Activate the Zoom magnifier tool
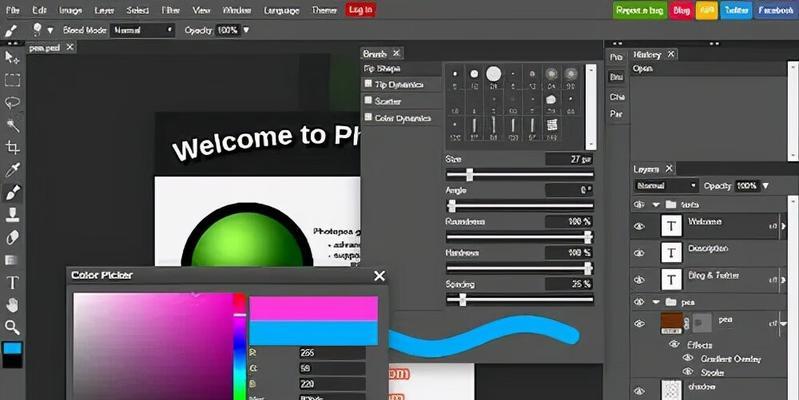The height and width of the screenshot is (400, 799). tap(12, 327)
